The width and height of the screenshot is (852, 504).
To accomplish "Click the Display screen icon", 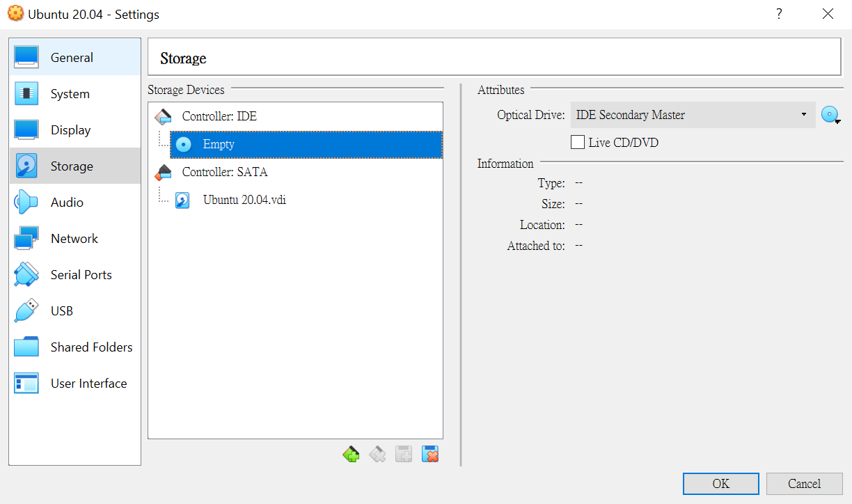I will 26,130.
